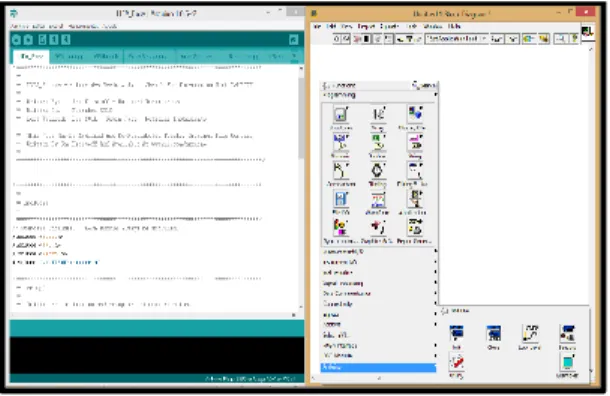Open the Arduino Serial Monitor icon
Screen dimensions: 610x396
pyautogui.click(x=294, y=40)
